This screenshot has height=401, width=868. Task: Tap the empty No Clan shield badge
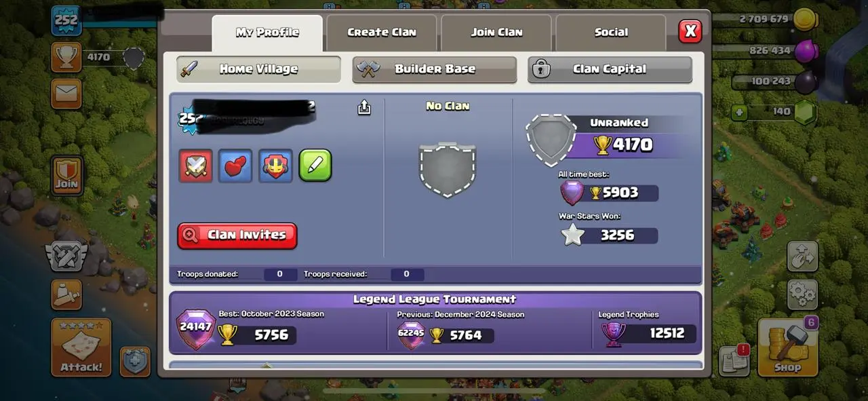pos(448,170)
